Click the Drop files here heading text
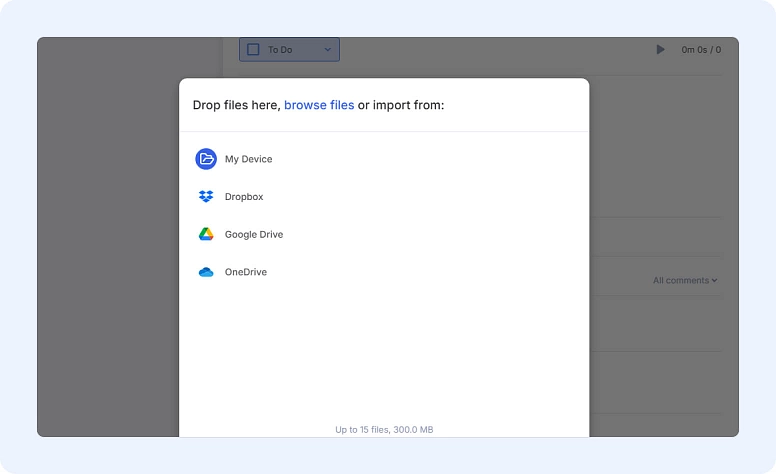The height and width of the screenshot is (474, 776). [236, 105]
